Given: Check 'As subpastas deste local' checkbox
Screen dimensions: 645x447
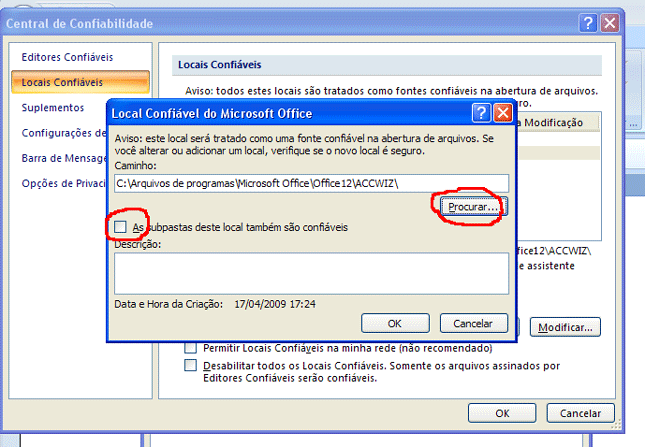Looking at the screenshot, I should 120,227.
